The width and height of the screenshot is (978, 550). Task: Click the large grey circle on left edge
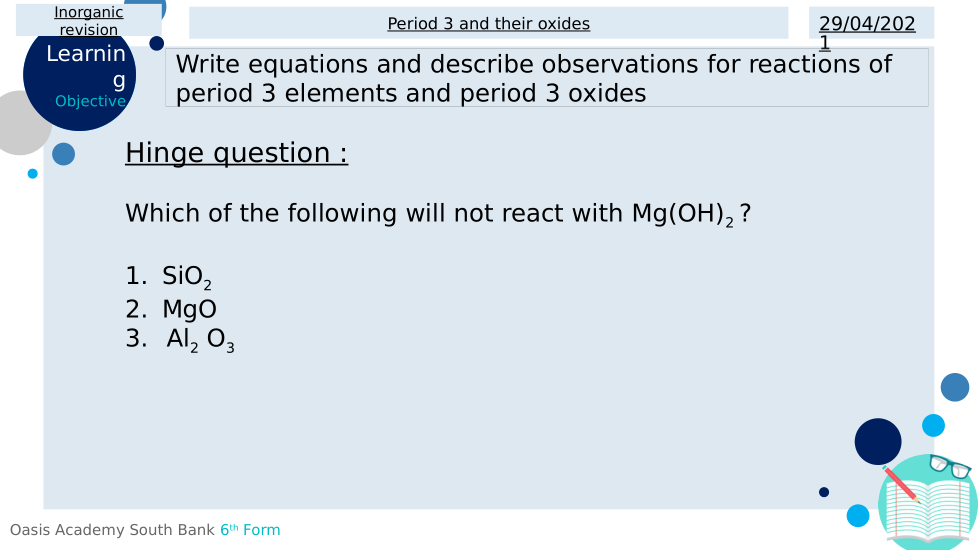[18, 123]
